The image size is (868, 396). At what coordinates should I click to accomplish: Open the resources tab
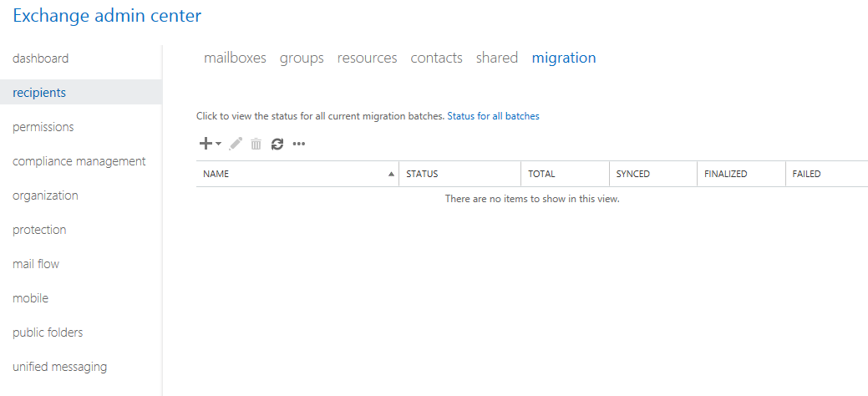(367, 58)
